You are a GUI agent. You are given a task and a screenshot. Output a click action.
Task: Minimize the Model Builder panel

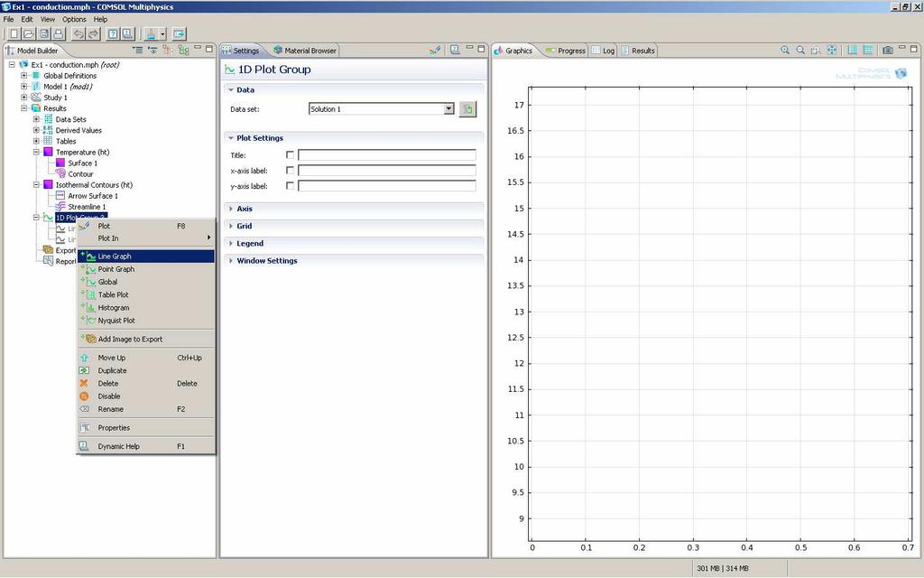coord(198,48)
